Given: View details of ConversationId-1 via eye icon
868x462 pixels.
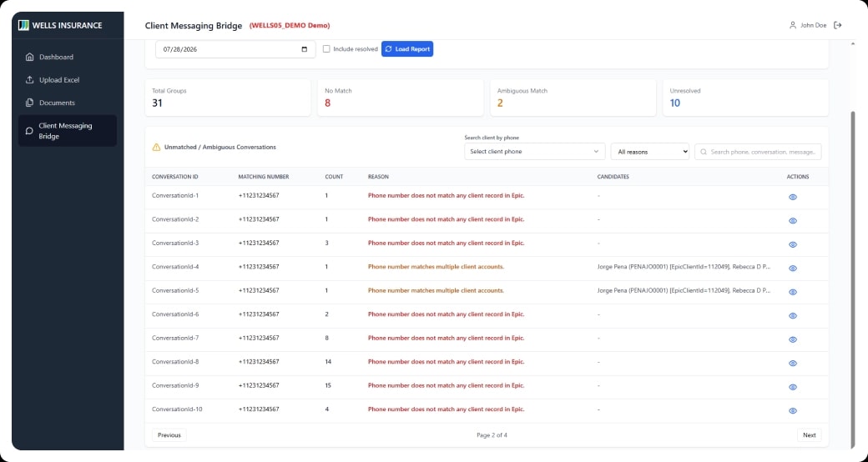Looking at the screenshot, I should [x=793, y=197].
